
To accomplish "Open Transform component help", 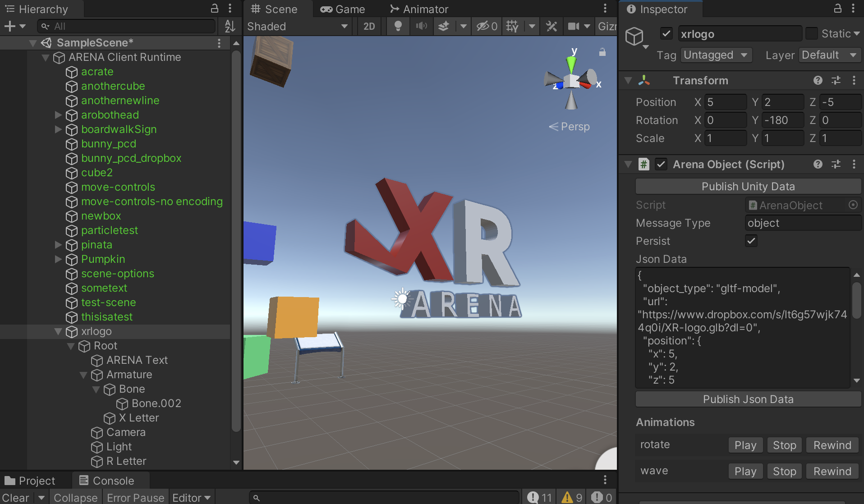I will point(818,80).
